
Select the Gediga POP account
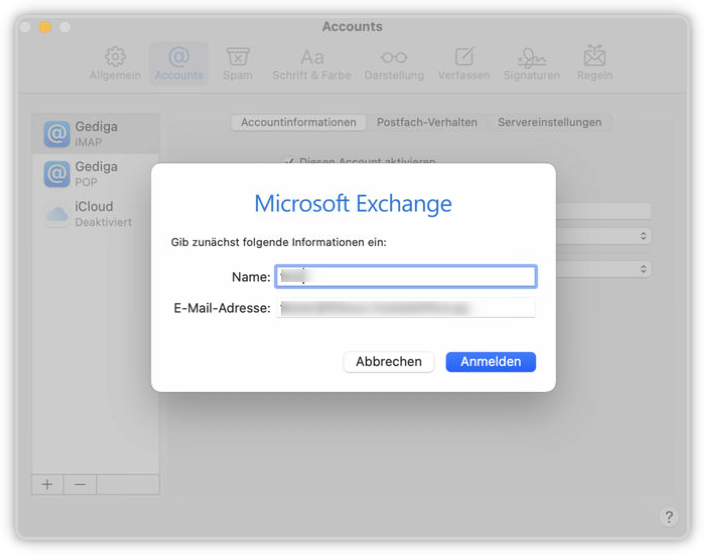[95, 174]
